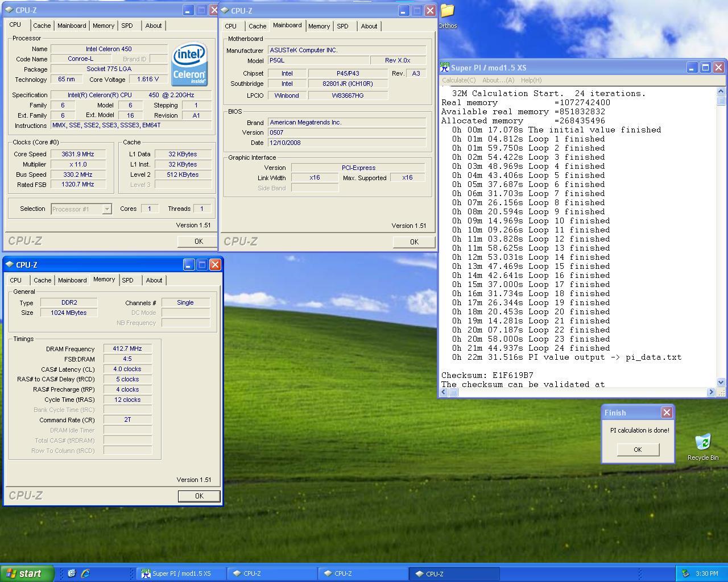The height and width of the screenshot is (582, 728).
Task: Open Help(H) menu in Super PI
Action: (531, 80)
